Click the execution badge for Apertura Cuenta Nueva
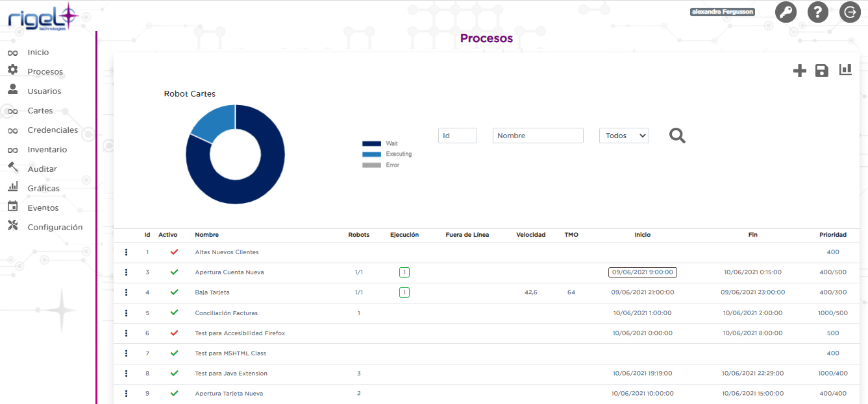The height and width of the screenshot is (404, 868). tap(404, 272)
